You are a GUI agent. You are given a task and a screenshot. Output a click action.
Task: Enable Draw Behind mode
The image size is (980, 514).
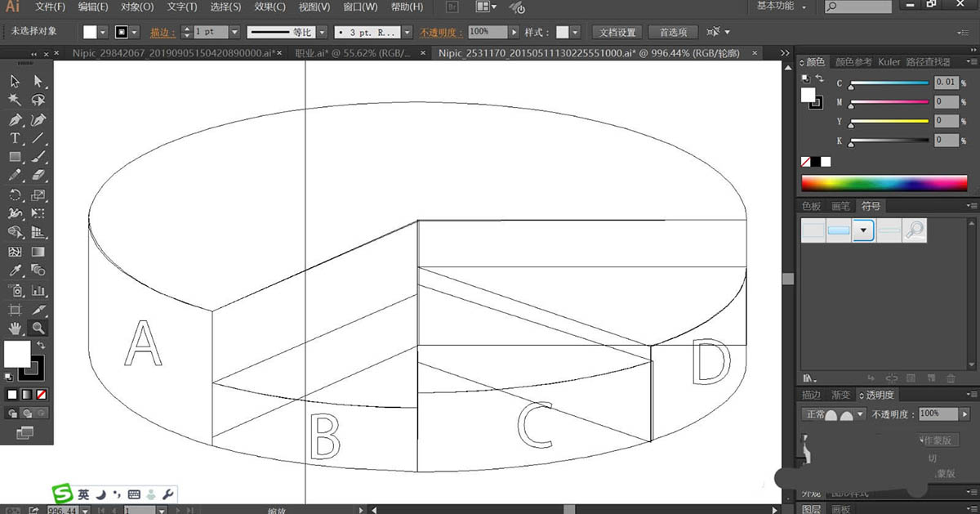[26, 413]
